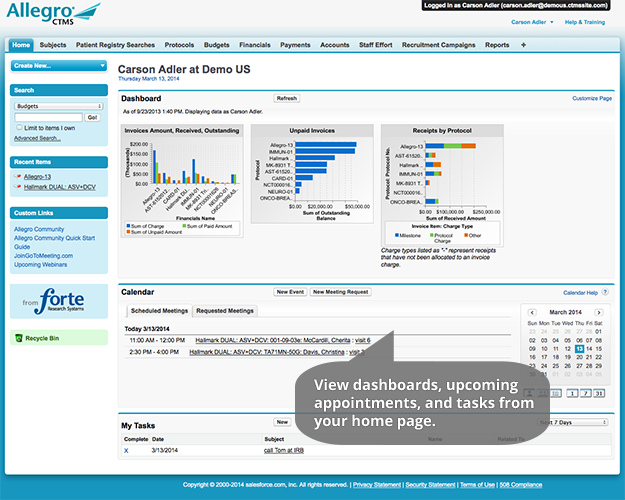This screenshot has height=500, width=625.
Task: Open Hallmark DUAL: ASV+DCV recent link
Action: (x=60, y=187)
